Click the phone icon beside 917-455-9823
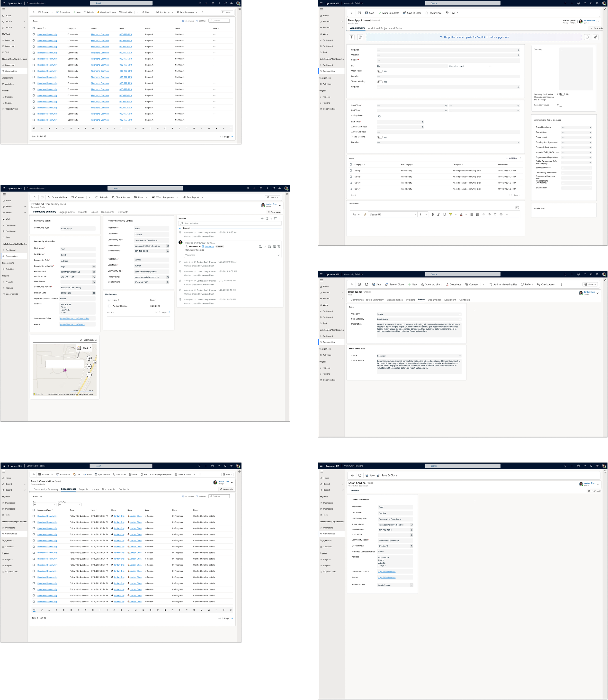 [168, 251]
